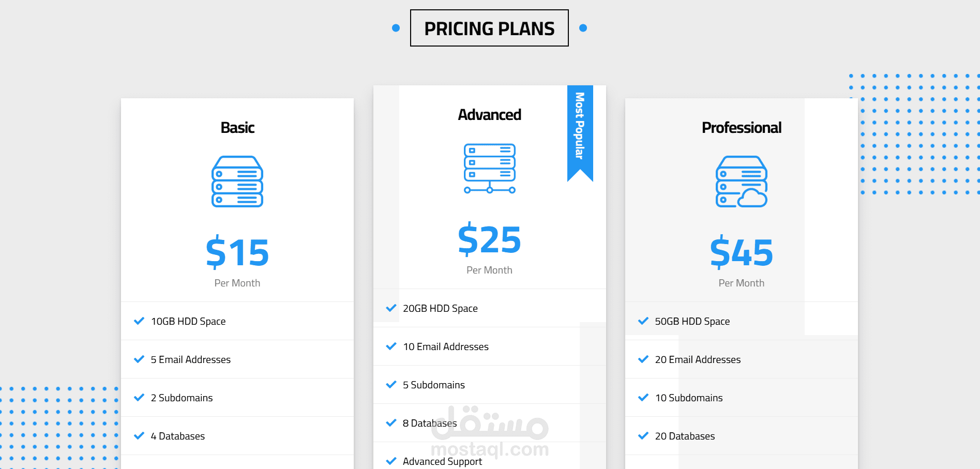The image size is (980, 469).
Task: Click the checkmark beside 20 Databases
Action: click(643, 436)
